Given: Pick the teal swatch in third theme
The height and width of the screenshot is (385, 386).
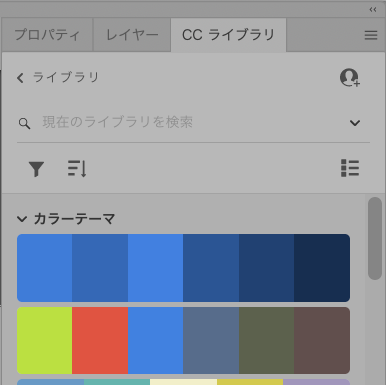Looking at the screenshot, I should click(117, 382).
